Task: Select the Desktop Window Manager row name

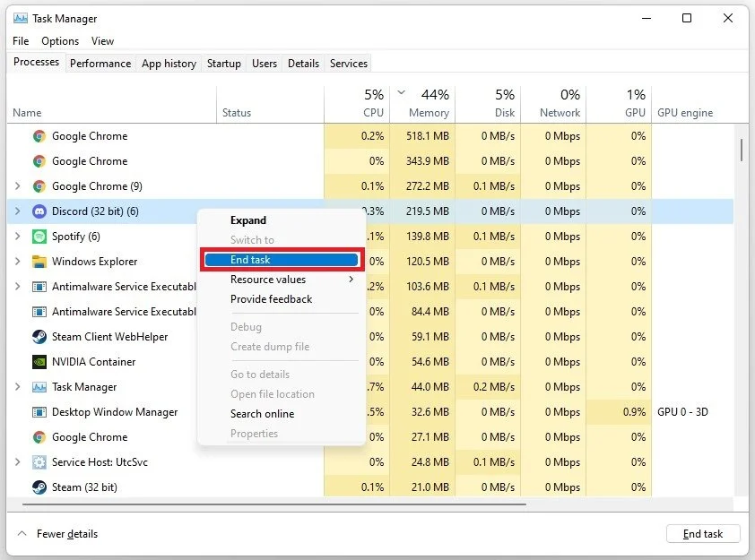Action: pos(115,412)
